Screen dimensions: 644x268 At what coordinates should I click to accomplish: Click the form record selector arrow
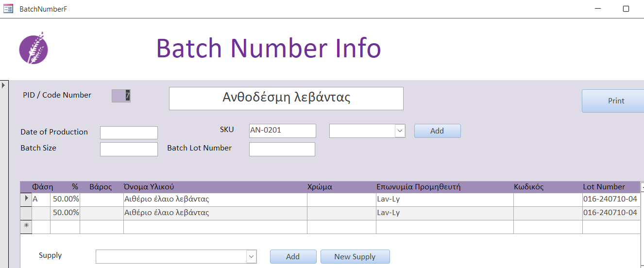click(3, 85)
